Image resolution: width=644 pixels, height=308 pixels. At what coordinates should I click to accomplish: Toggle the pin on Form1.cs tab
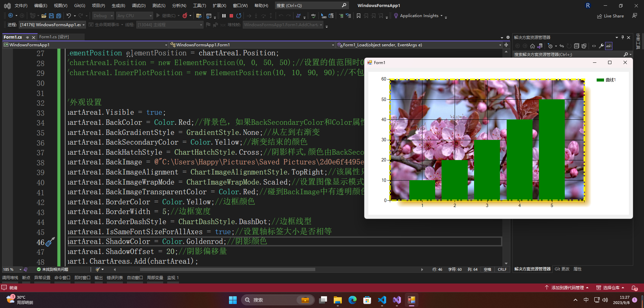27,37
